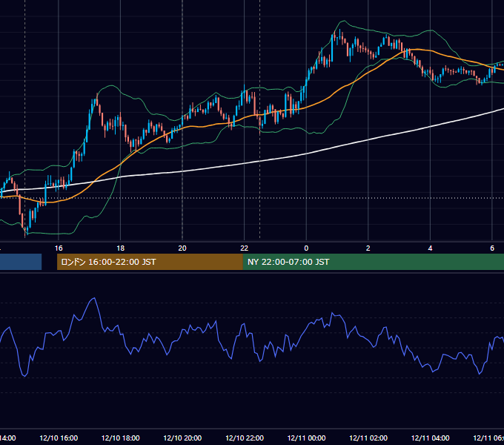Click the ロンドン 16:00-22:00 JST session bar
This screenshot has height=445, width=504.
pos(150,262)
